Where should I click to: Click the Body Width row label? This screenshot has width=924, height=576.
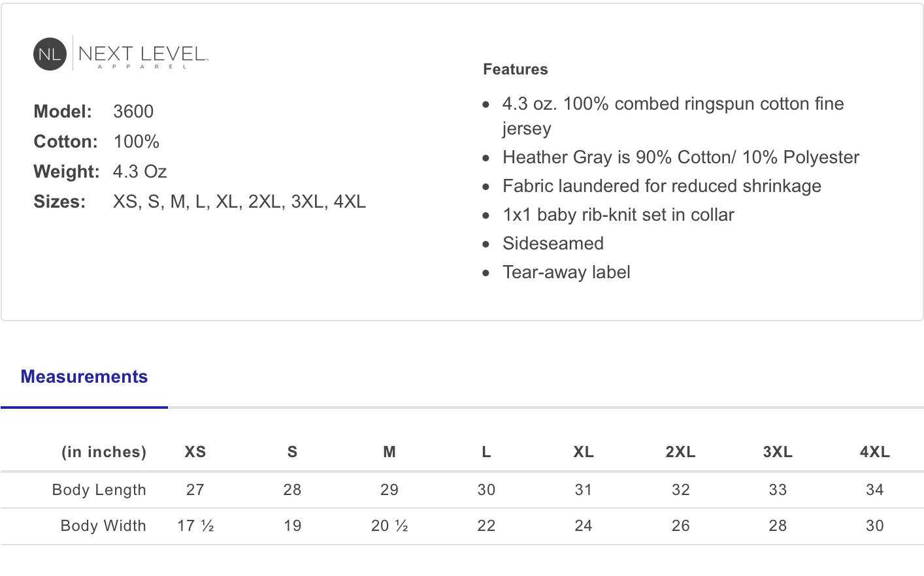click(103, 526)
